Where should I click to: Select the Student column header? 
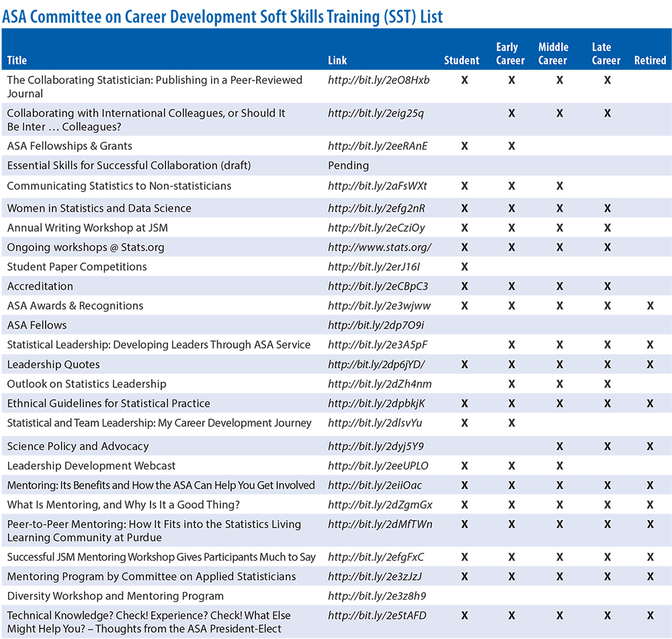pyautogui.click(x=462, y=60)
